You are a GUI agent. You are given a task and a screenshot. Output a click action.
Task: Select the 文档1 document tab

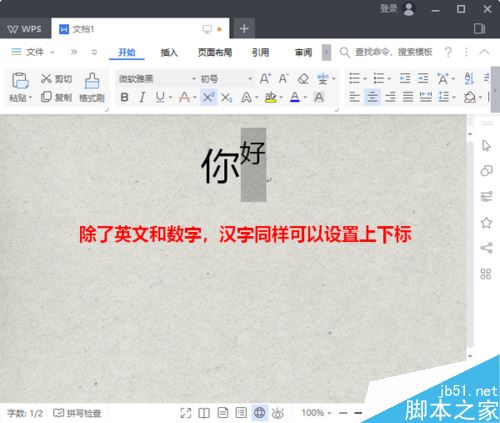[x=140, y=29]
